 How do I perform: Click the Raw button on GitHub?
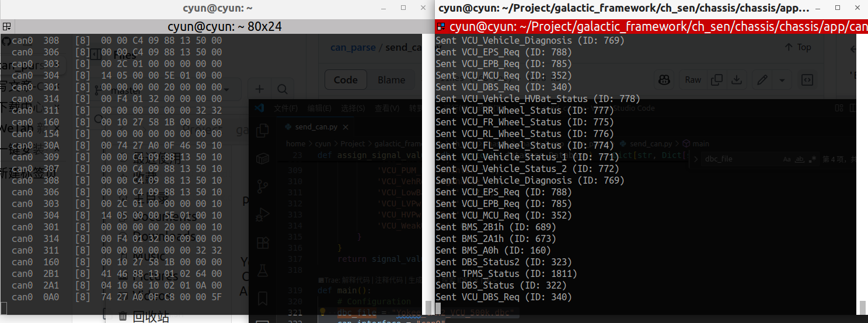click(x=693, y=80)
